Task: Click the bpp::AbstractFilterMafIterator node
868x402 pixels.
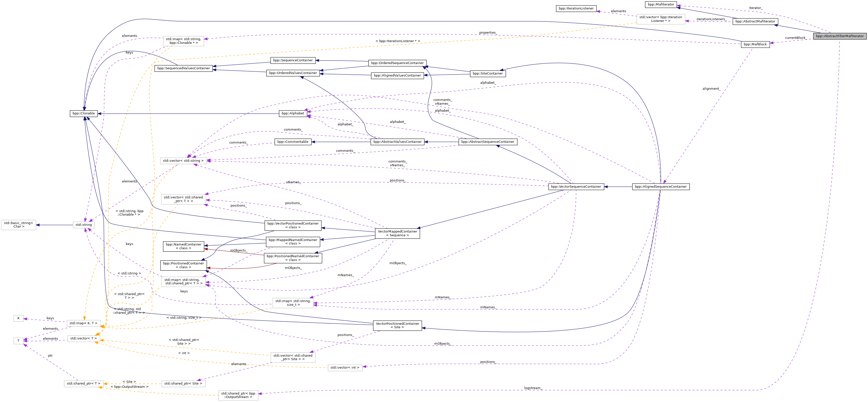Action: click(839, 36)
